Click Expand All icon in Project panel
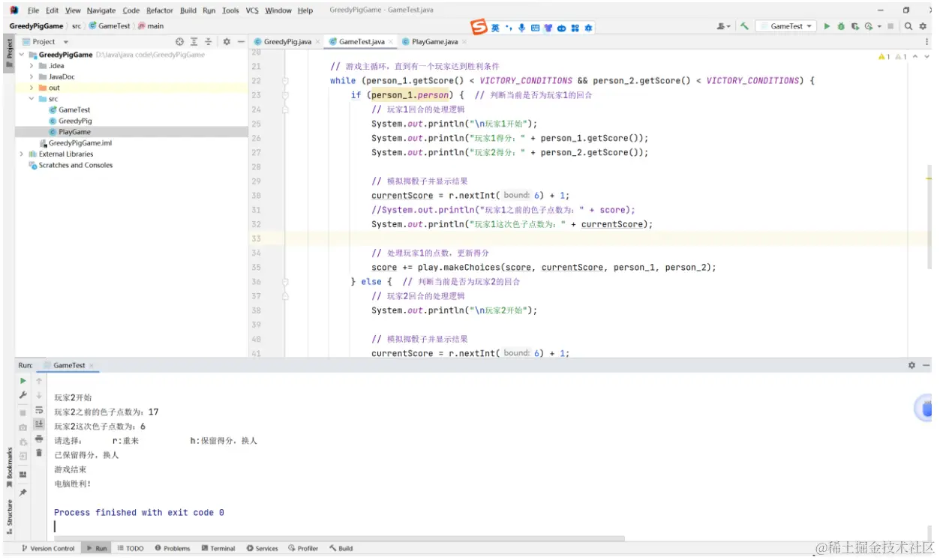The image size is (940, 560). click(194, 42)
